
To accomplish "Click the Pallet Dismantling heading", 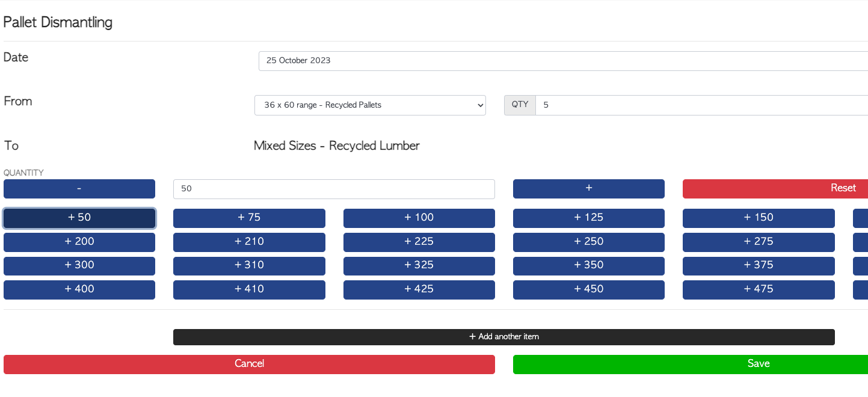I will click(x=58, y=23).
